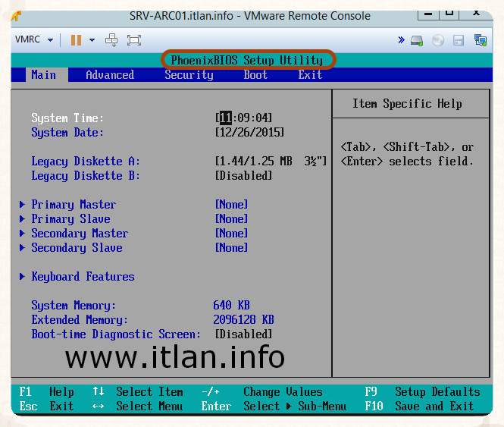Image resolution: width=504 pixels, height=427 pixels.
Task: Click the network adapter device icon
Action: click(x=480, y=40)
